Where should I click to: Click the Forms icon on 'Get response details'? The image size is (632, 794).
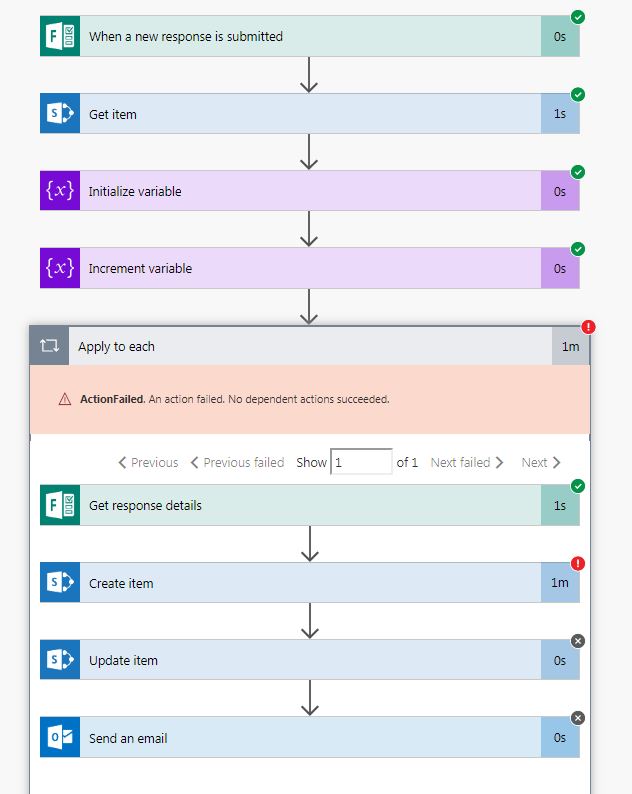pyautogui.click(x=59, y=505)
